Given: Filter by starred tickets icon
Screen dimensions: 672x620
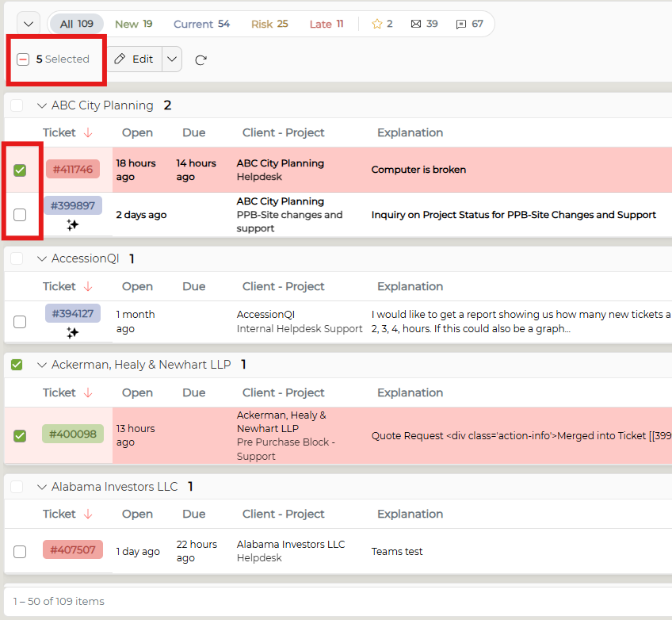Looking at the screenshot, I should (x=376, y=24).
